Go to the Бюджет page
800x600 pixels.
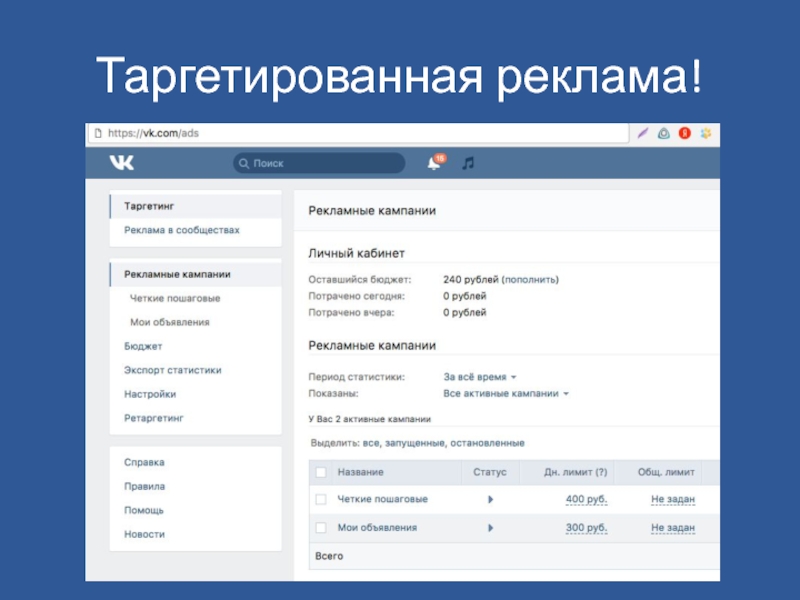pyautogui.click(x=143, y=346)
